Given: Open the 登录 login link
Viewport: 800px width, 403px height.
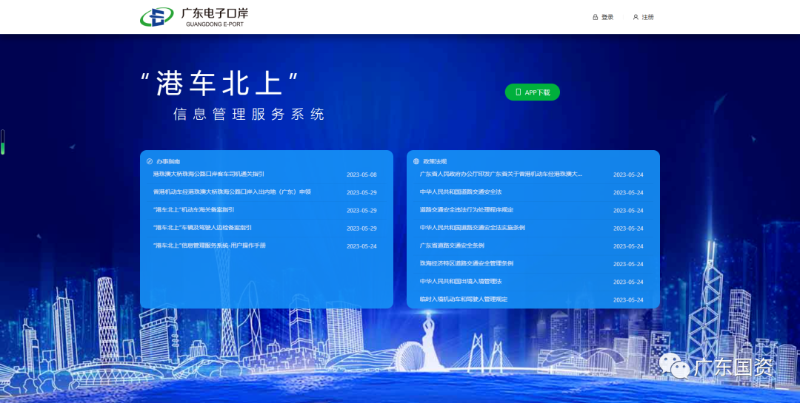Looking at the screenshot, I should (x=603, y=17).
